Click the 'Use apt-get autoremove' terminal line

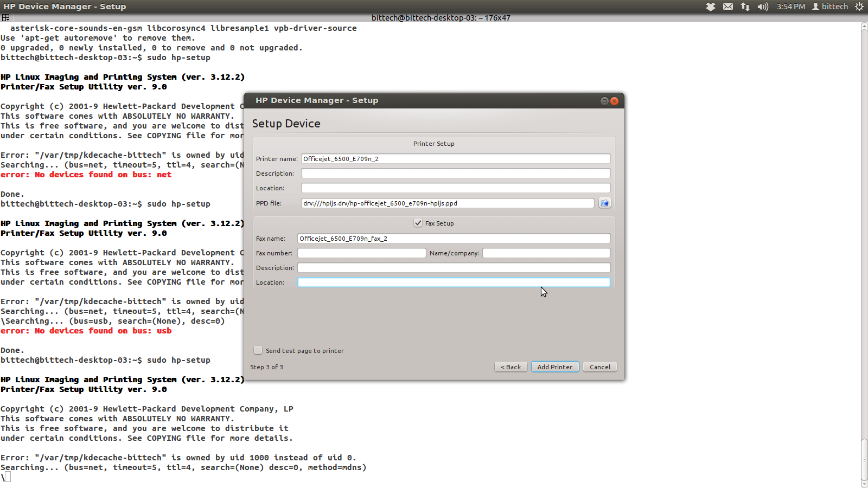tap(98, 38)
